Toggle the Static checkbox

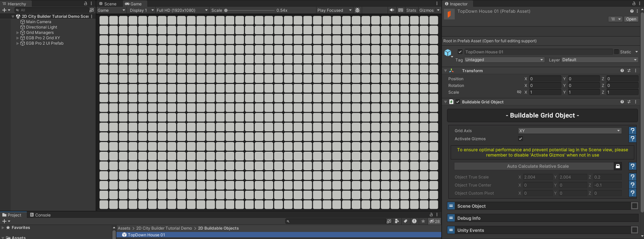pyautogui.click(x=616, y=52)
